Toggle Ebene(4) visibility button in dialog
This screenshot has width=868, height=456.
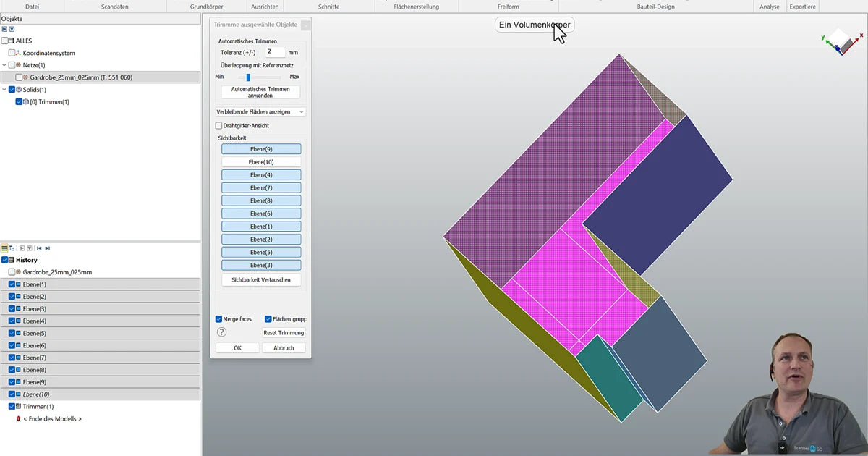(x=261, y=175)
